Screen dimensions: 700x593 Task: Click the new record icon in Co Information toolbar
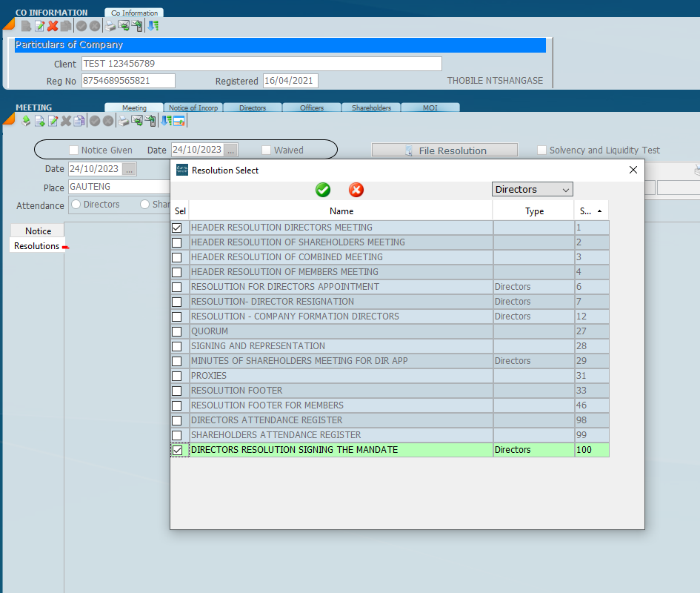click(x=26, y=26)
